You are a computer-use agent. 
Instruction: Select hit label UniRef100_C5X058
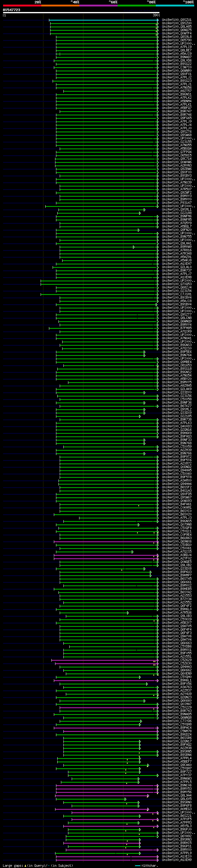pyautogui.click(x=177, y=399)
